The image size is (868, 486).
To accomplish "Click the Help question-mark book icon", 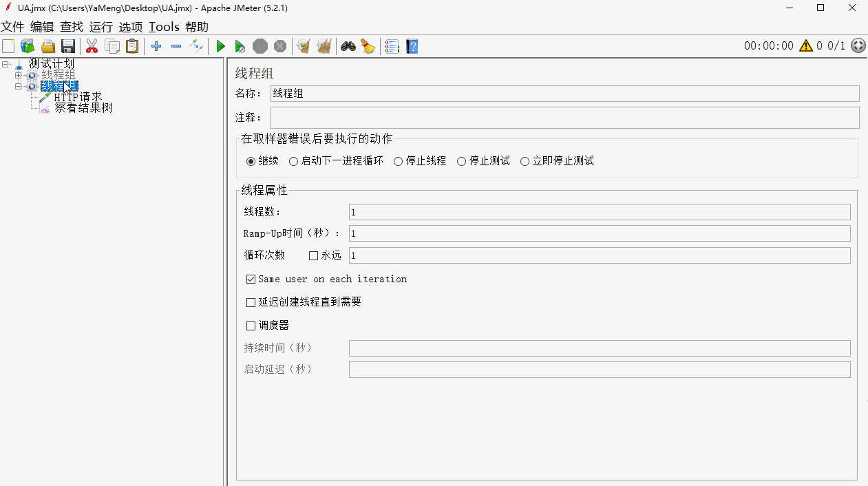I will [412, 46].
